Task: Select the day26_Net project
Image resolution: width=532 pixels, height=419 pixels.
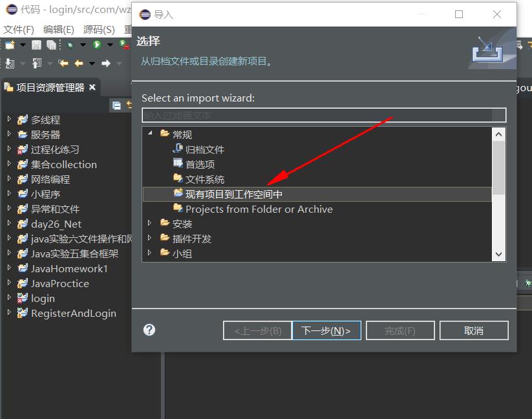Action: click(x=56, y=224)
